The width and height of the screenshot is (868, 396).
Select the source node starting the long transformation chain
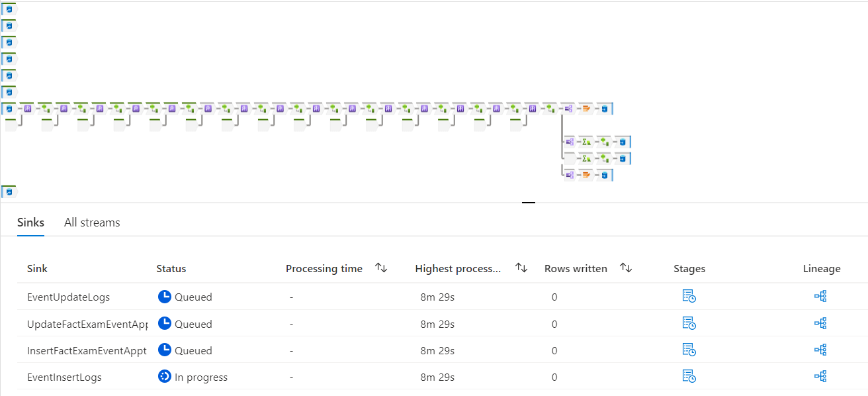[9, 109]
